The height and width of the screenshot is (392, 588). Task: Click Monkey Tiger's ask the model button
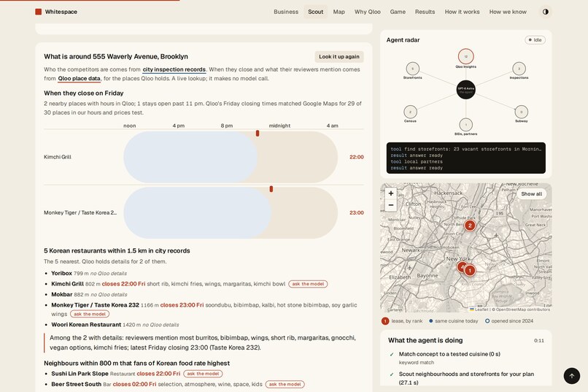click(90, 314)
